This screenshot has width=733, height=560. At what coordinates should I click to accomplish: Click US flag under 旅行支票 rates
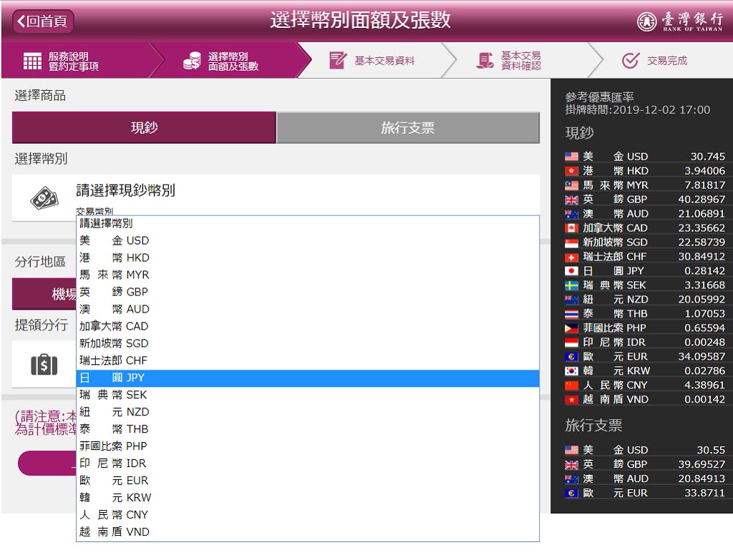571,450
